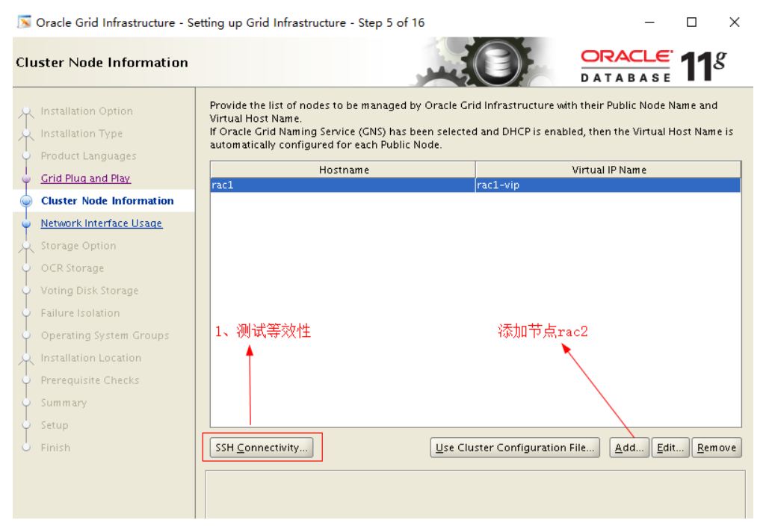Click the Hostname column header
This screenshot has width=769, height=532.
point(343,170)
